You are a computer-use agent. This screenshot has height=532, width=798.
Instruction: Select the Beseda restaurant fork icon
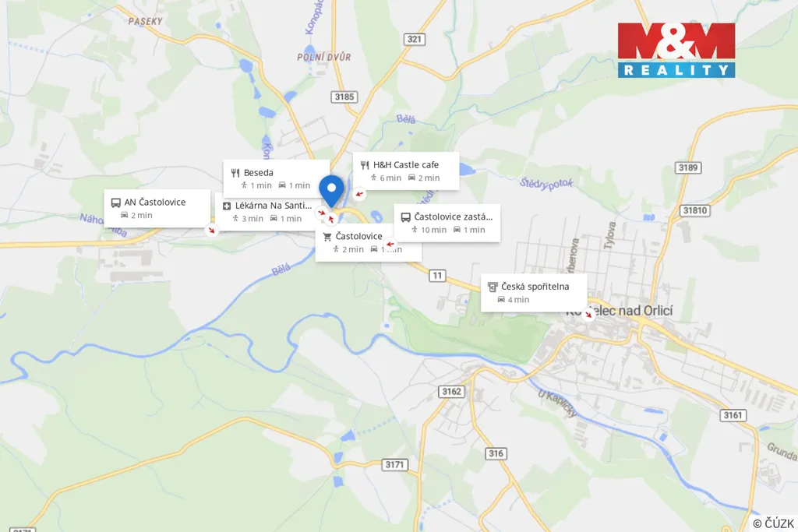[235, 173]
